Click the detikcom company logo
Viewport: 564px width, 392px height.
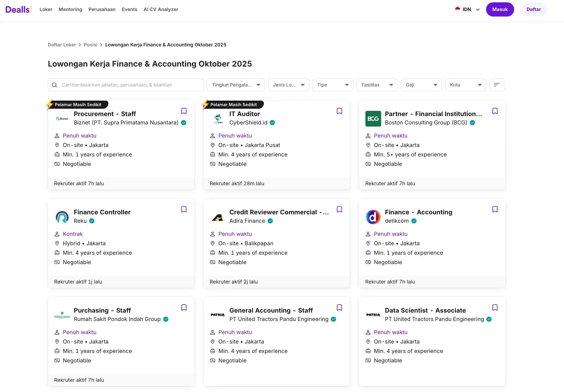pos(373,217)
